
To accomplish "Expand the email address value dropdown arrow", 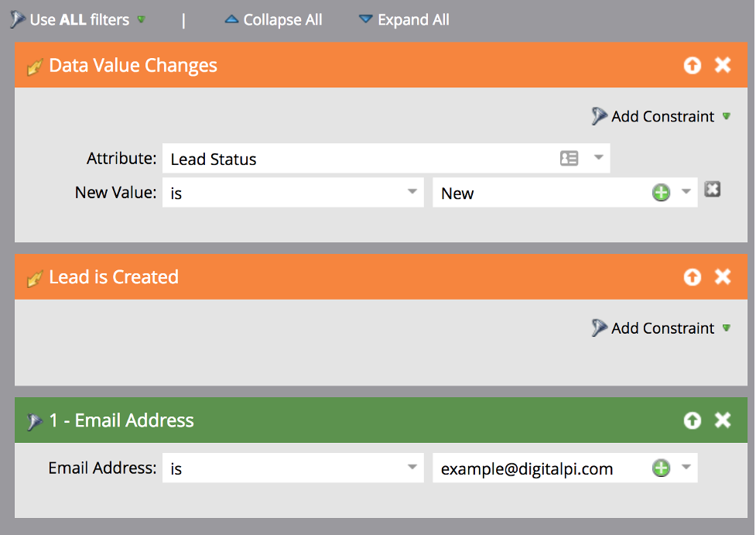I will coord(686,468).
